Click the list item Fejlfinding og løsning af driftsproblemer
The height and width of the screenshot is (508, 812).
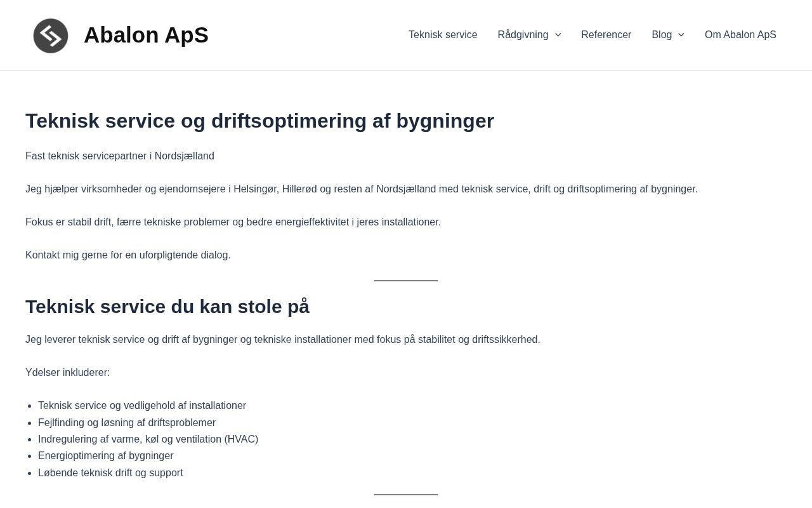click(127, 423)
